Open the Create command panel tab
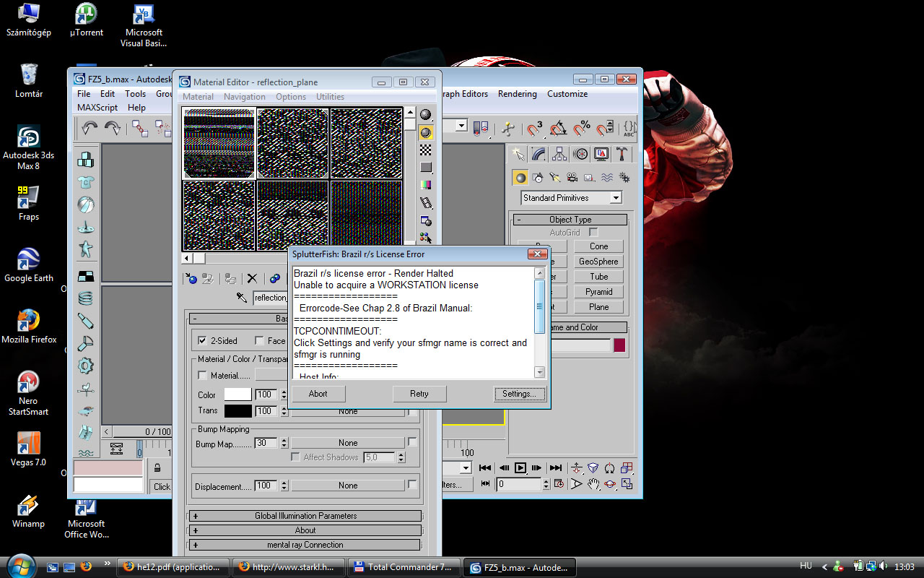The height and width of the screenshot is (578, 924). pyautogui.click(x=518, y=154)
